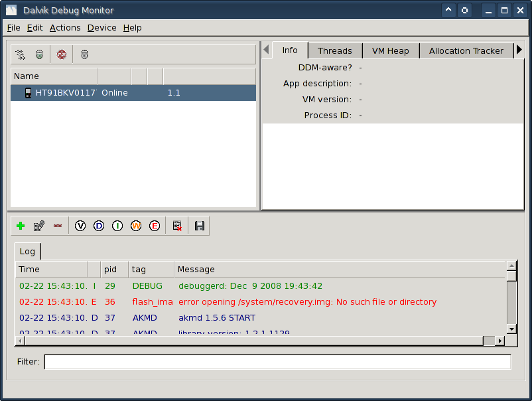Click the tag column header
532x401 pixels.
151,270
